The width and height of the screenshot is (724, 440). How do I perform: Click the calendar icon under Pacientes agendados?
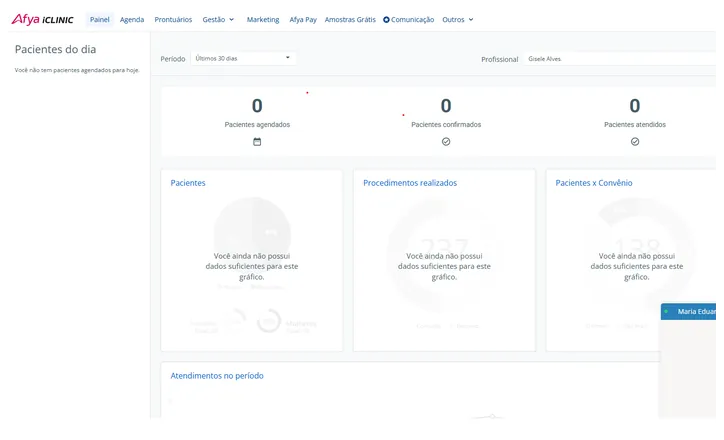click(x=257, y=142)
